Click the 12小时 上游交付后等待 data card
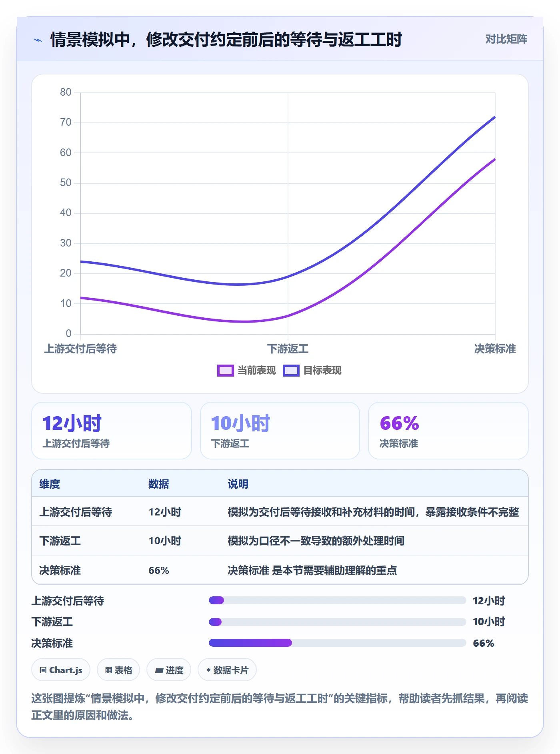Viewport: 560px width, 754px height. (x=112, y=431)
